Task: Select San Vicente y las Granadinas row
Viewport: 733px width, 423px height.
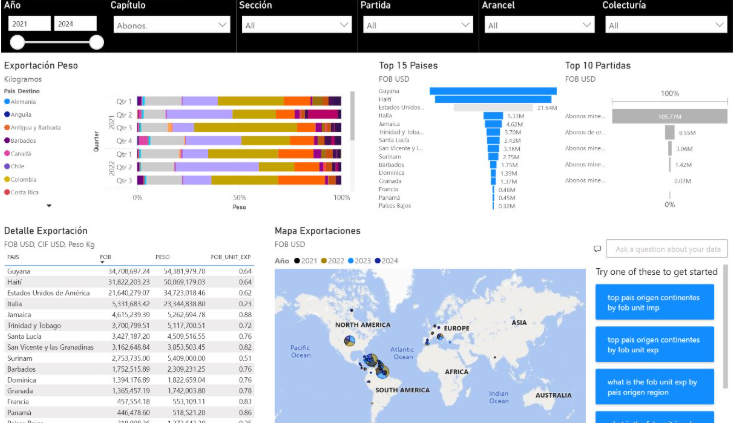Action: (x=129, y=347)
